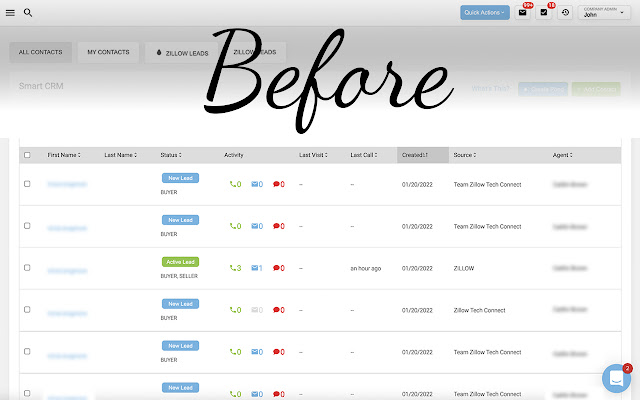This screenshot has width=640, height=400.
Task: Click email icon in the Active Lead row
Action: point(257,268)
